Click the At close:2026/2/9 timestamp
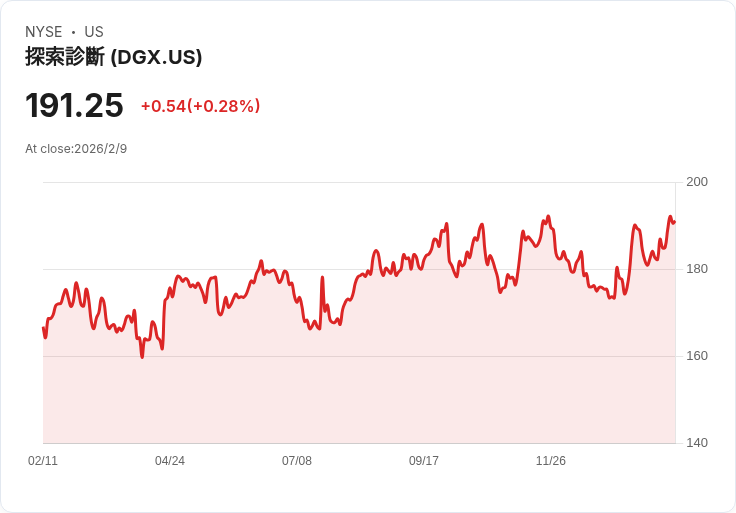The width and height of the screenshot is (736, 513). click(x=76, y=149)
